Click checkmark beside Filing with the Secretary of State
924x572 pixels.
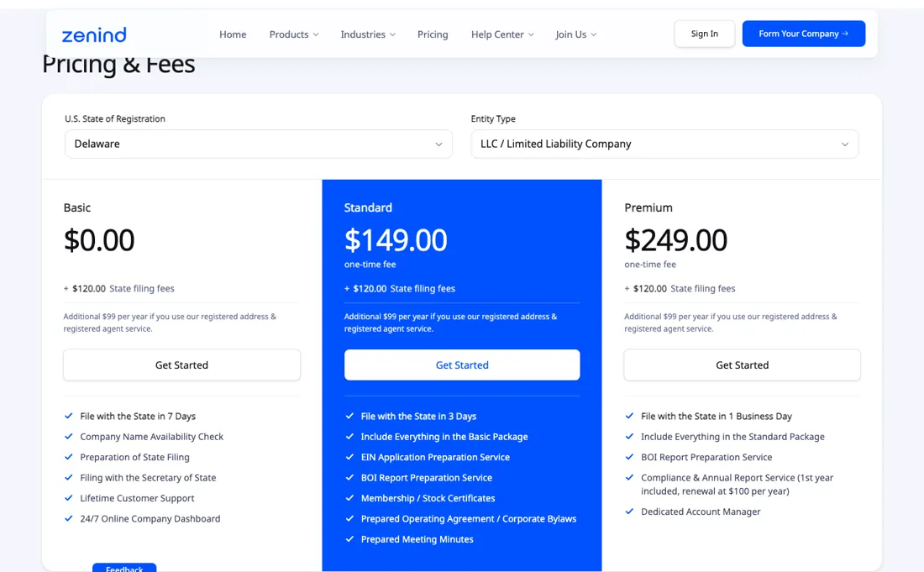68,477
